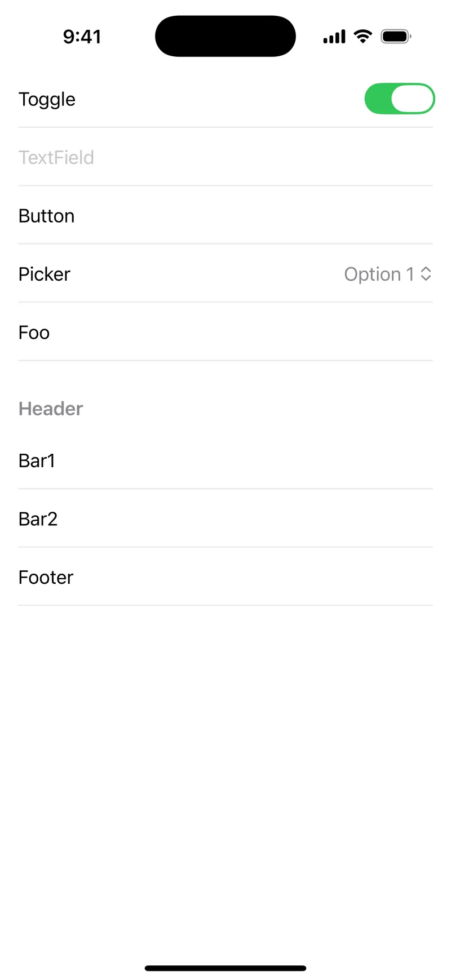Tap the Toggle label text
The image size is (451, 980).
[x=47, y=99]
